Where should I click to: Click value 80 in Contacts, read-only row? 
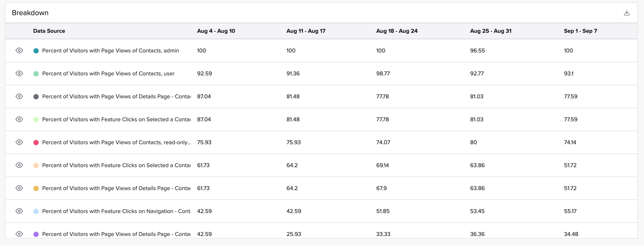pyautogui.click(x=473, y=143)
